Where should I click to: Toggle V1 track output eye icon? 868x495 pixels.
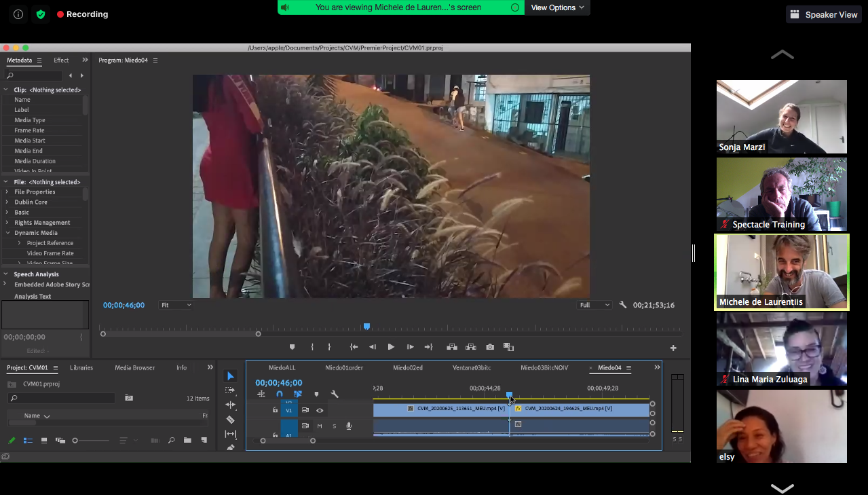(320, 410)
